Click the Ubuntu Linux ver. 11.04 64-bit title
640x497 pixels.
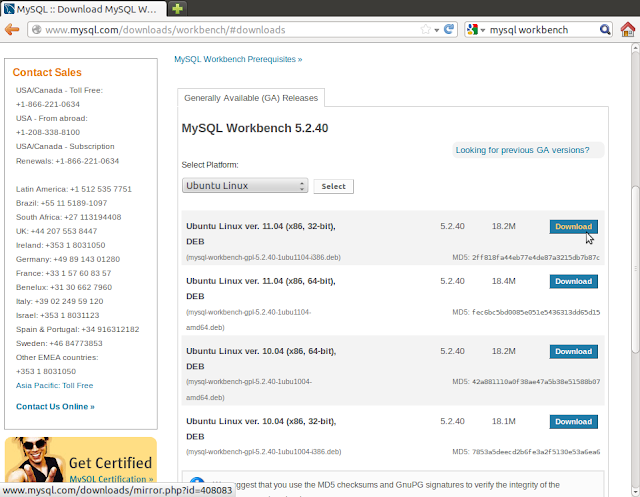260,288
